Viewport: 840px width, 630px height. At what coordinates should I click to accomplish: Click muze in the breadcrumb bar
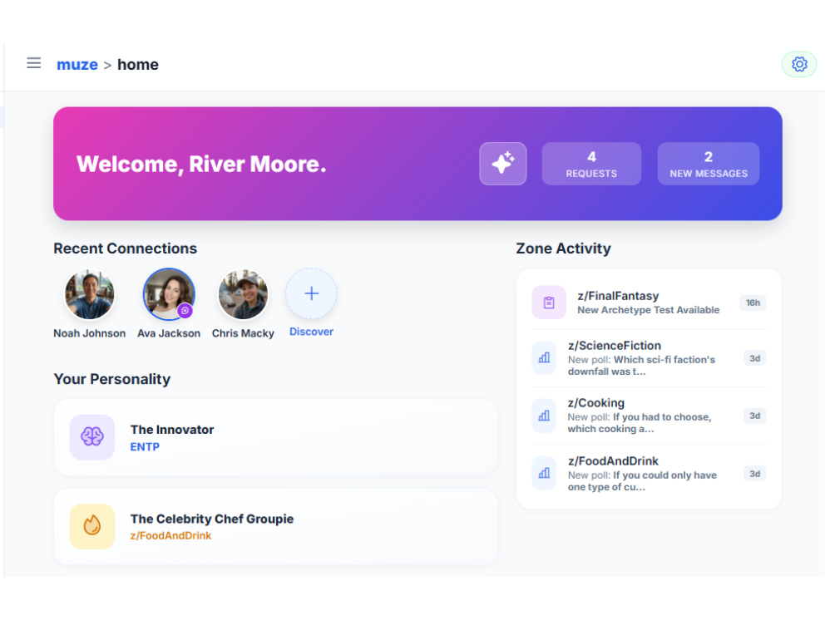[x=77, y=64]
